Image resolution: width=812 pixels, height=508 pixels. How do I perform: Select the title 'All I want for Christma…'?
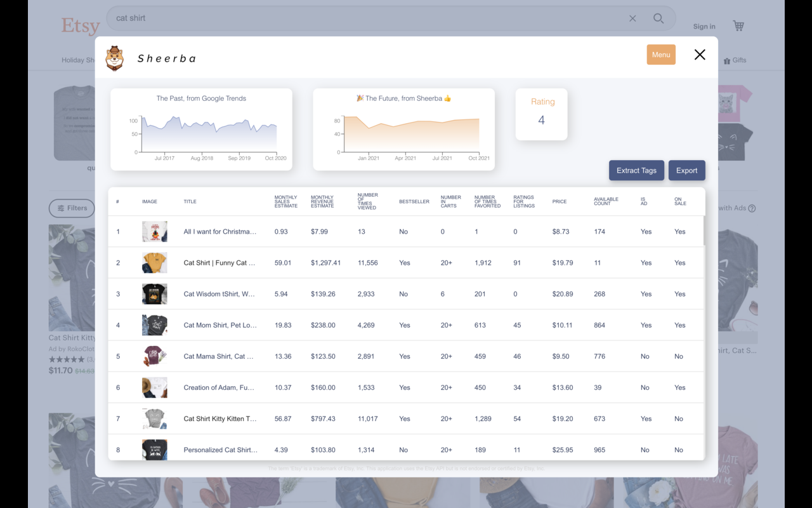[x=220, y=232]
